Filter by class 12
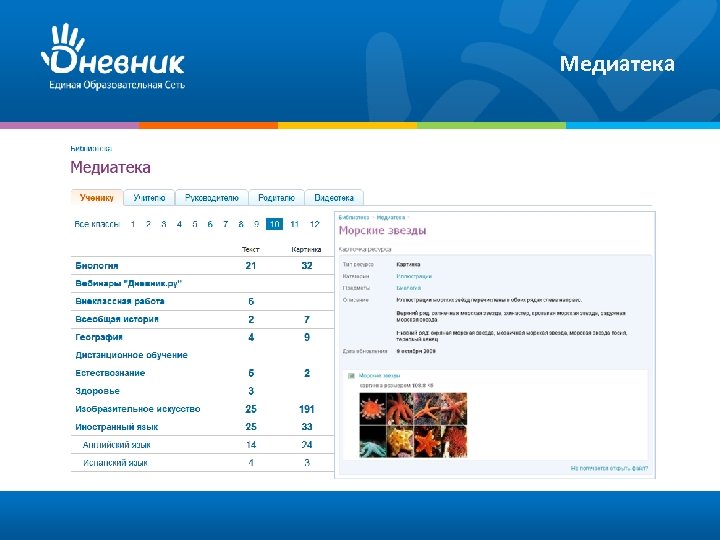The height and width of the screenshot is (540, 720). 314,224
